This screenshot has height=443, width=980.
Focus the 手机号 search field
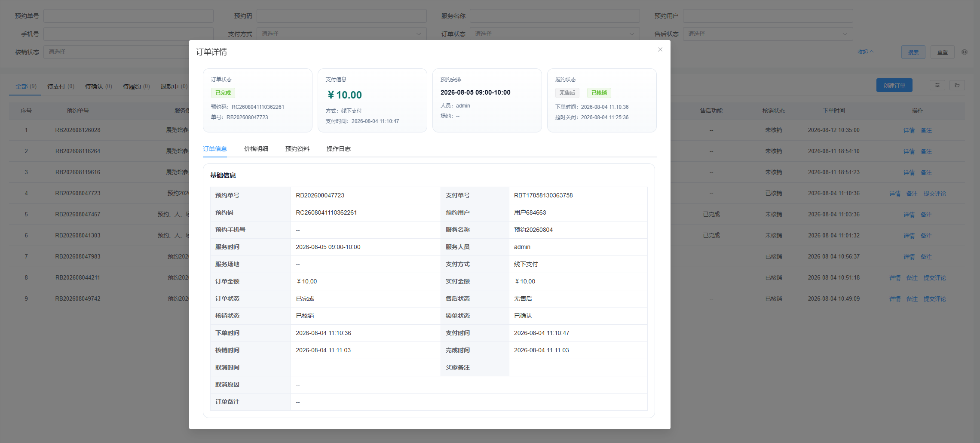pos(128,34)
